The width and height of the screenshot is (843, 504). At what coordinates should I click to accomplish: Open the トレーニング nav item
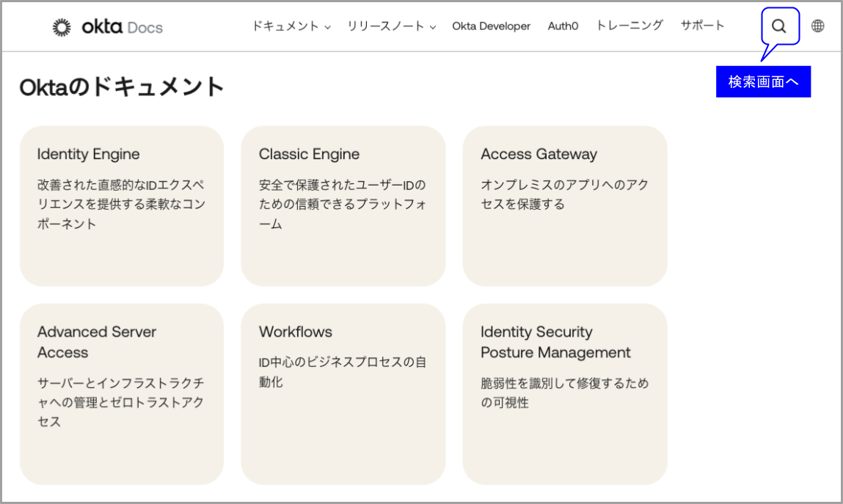click(628, 26)
